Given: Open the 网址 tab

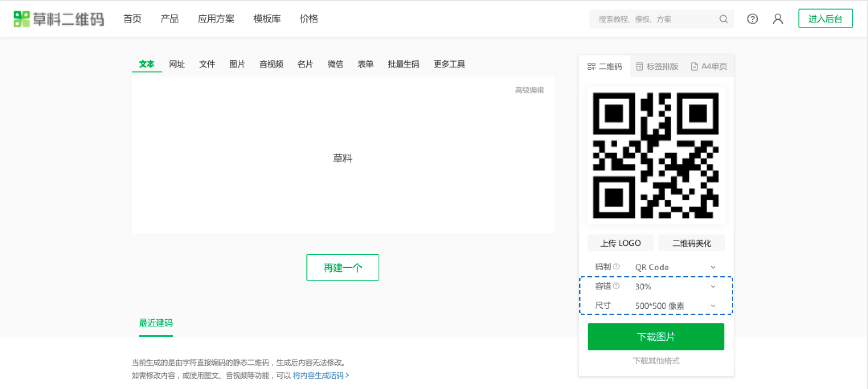Looking at the screenshot, I should (177, 64).
